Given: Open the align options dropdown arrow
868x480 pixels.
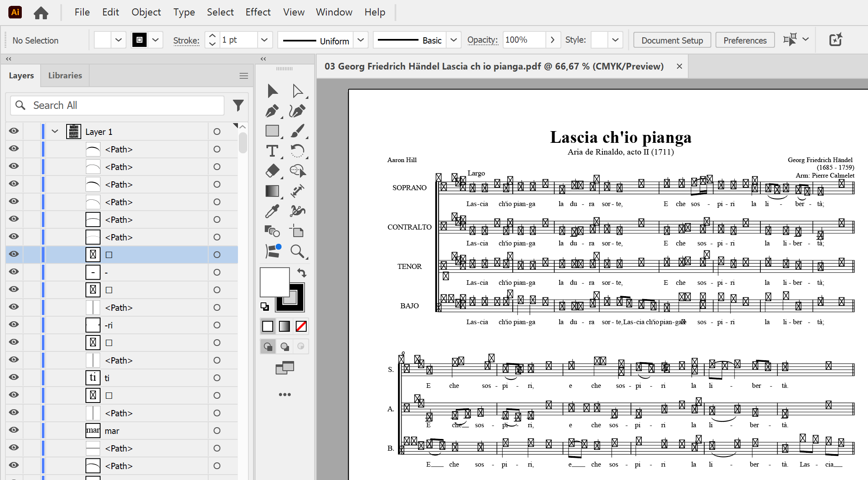Looking at the screenshot, I should (806, 39).
